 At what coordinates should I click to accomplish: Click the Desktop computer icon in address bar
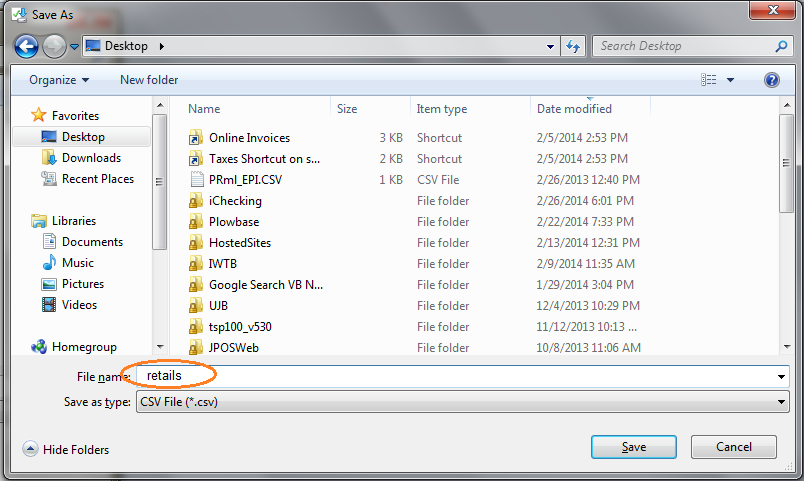(93, 46)
